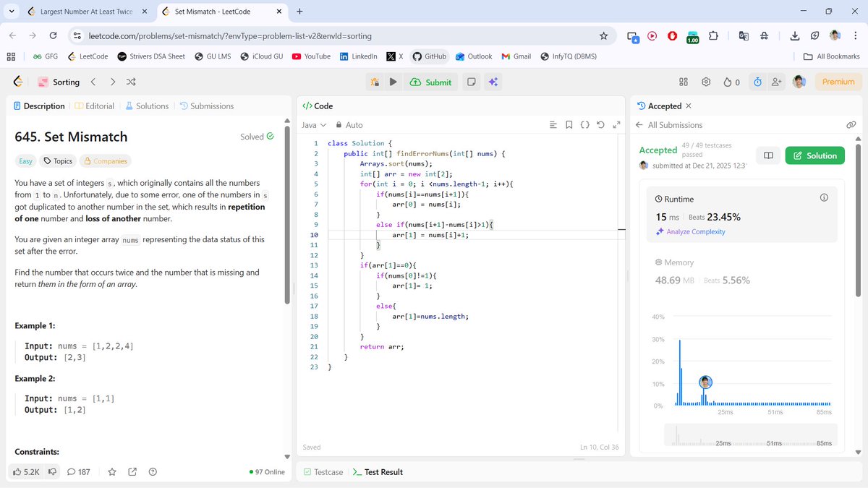The width and height of the screenshot is (868, 488).
Task: Go to previous problem in Sorting list
Action: pos(93,82)
